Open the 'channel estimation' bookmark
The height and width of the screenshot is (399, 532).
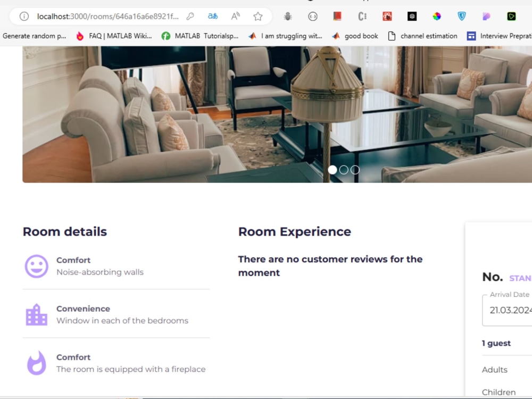(428, 36)
